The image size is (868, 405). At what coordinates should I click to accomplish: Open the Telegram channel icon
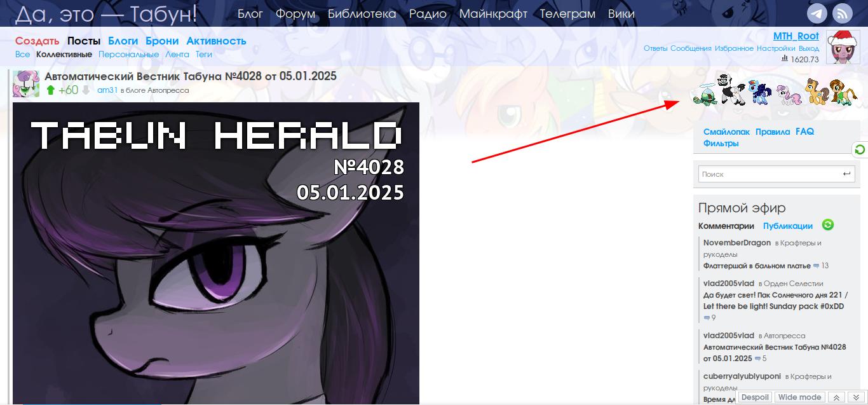(x=818, y=14)
